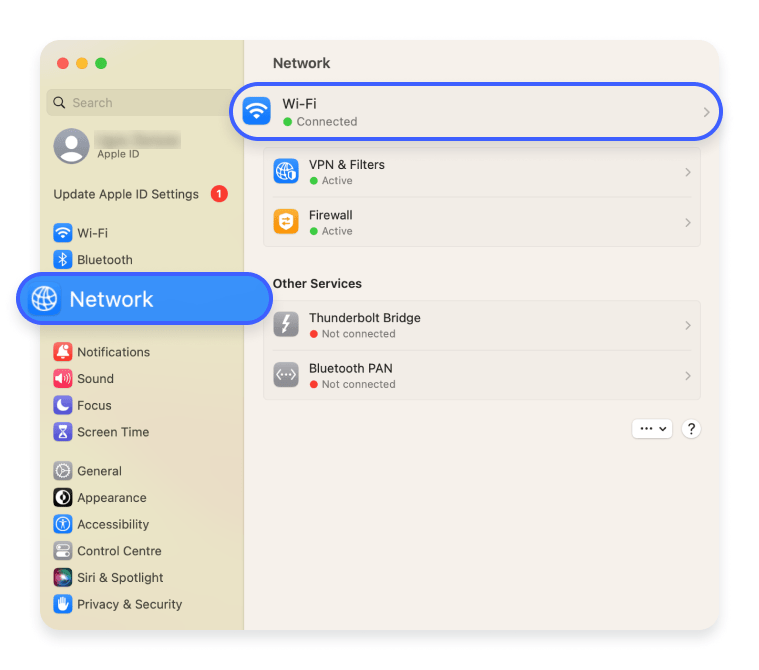Open the Firewall row chevron
Screen dimensions: 759x670
pos(688,223)
